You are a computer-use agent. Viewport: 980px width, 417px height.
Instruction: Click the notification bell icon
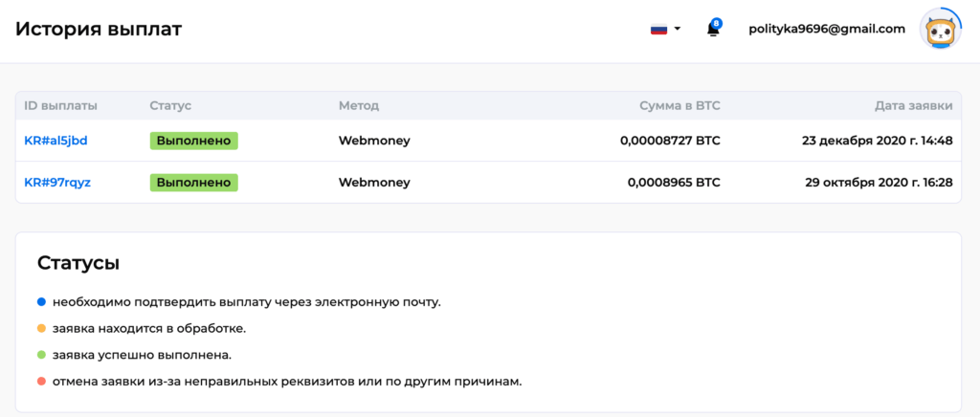tap(713, 29)
